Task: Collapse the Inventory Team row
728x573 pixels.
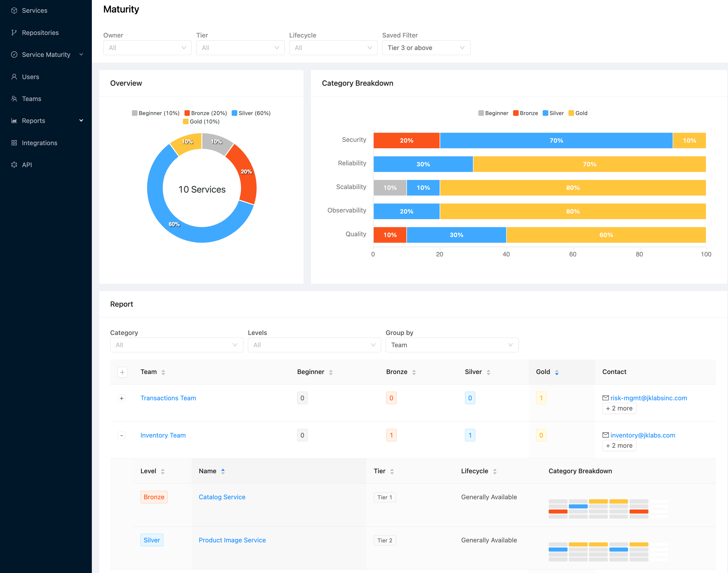Action: coord(122,435)
